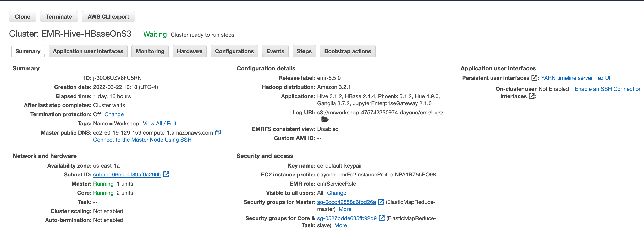Click the cluster title EMR-Hive-HBaseOnS3
This screenshot has width=644, height=244.
click(86, 34)
